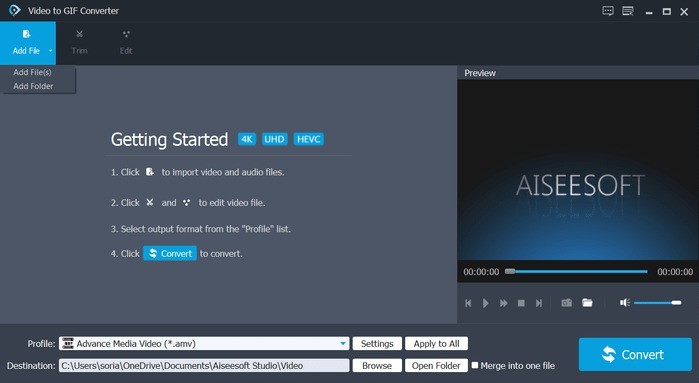Viewport: 699px width, 383px height.
Task: Click the 4K badge
Action: click(247, 139)
